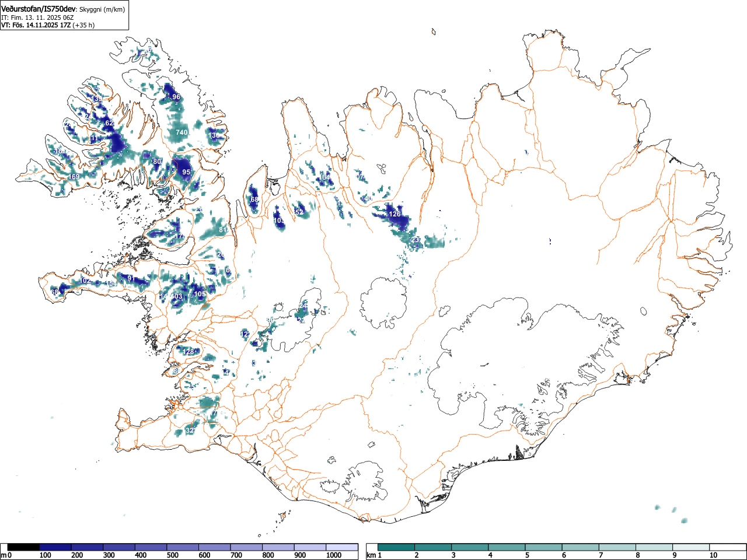Viewport: 747px width, 560px height.
Task: Click the '128' visibility value on map
Action: (x=189, y=352)
